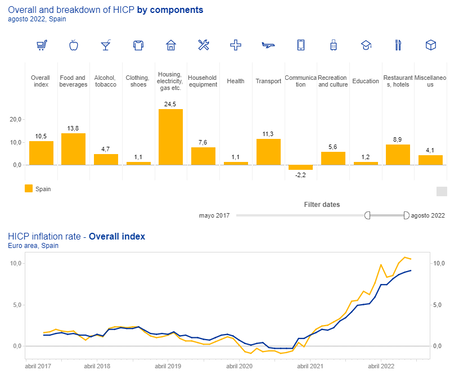This screenshot has height=379, width=450.
Task: Select the shopping cart Overall index icon
Action: click(x=42, y=45)
